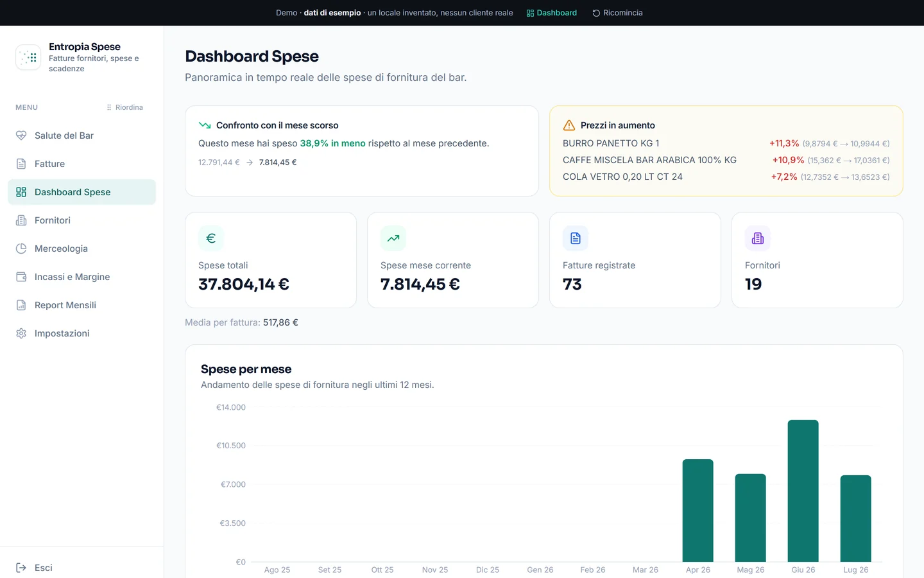Click the pie chart icon beside Merceologia
This screenshot has height=578, width=924.
pos(21,249)
